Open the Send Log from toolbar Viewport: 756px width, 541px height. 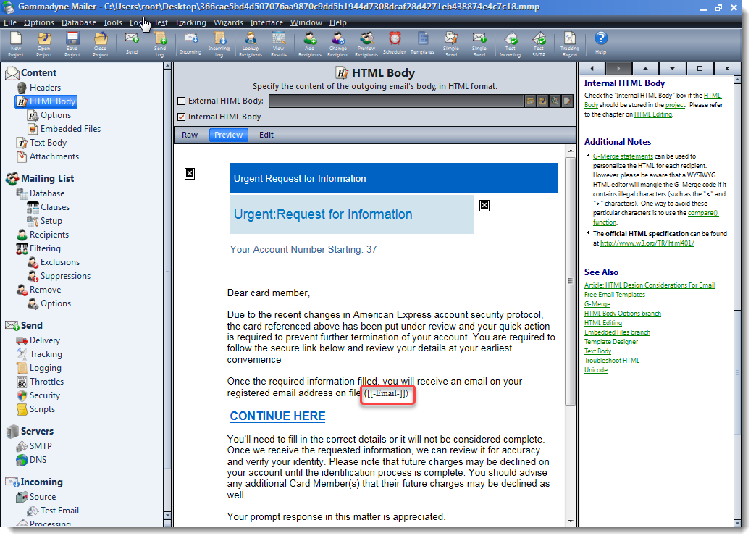(x=160, y=44)
